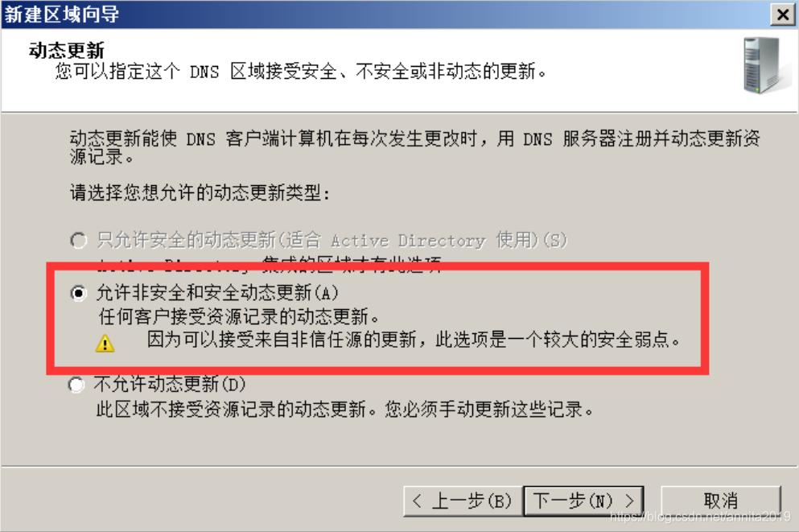Screen dimensions: 799x532
Task: Click the 新建区域向导 title bar text
Action: pos(62,14)
